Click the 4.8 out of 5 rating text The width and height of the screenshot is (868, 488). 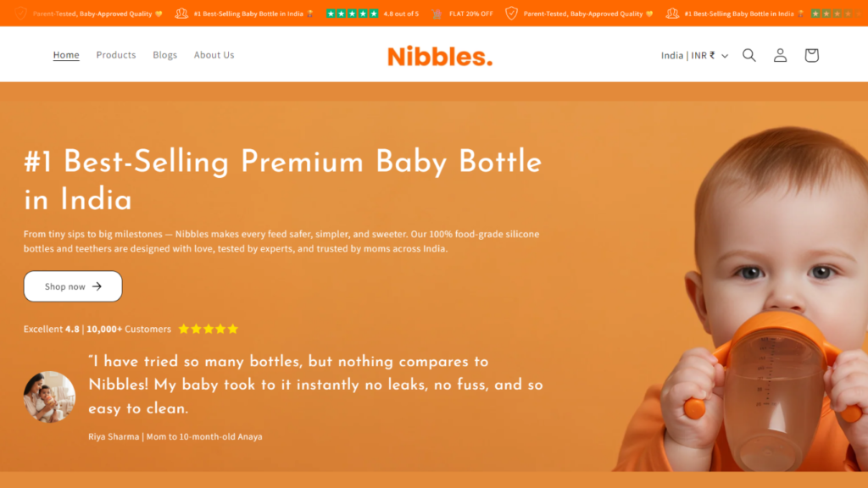[401, 14]
